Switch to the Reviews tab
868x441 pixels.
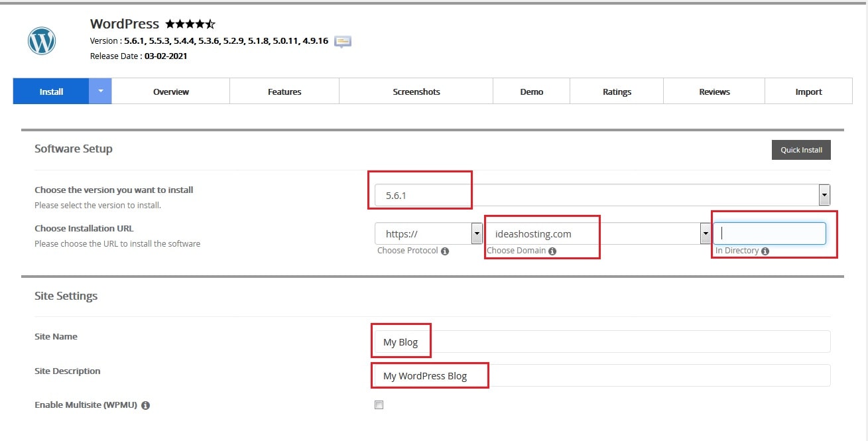click(x=713, y=91)
